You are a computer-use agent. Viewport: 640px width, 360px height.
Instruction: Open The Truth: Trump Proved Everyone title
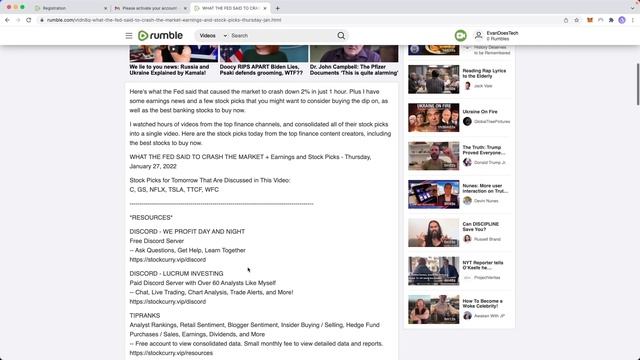pyautogui.click(x=484, y=150)
